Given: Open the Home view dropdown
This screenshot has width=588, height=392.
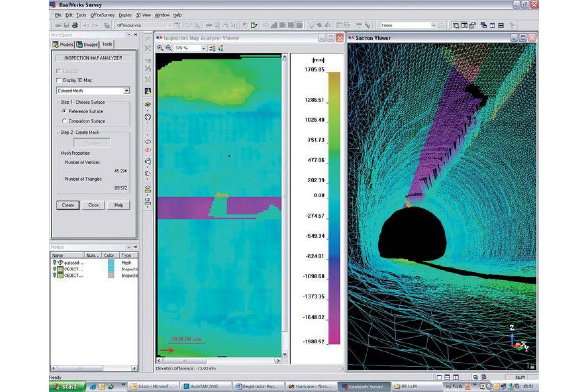Looking at the screenshot, I should coord(434,25).
